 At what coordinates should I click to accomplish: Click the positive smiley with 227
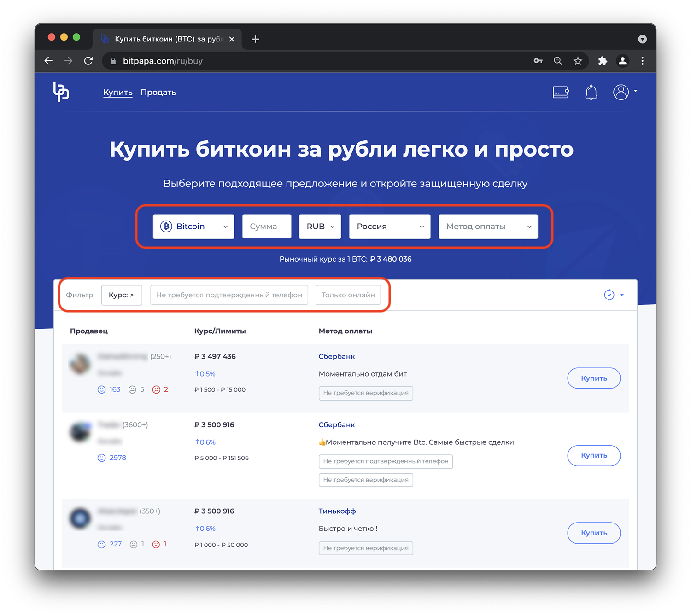click(102, 544)
